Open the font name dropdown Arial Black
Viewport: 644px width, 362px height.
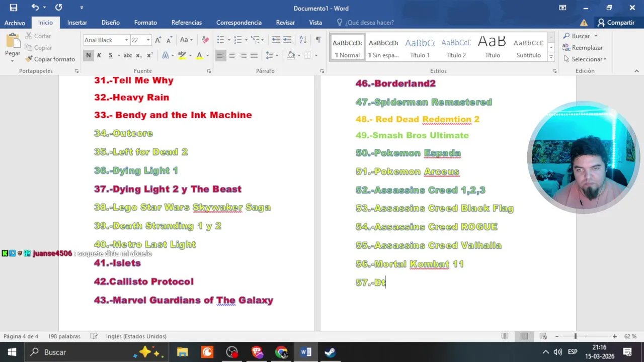(126, 40)
